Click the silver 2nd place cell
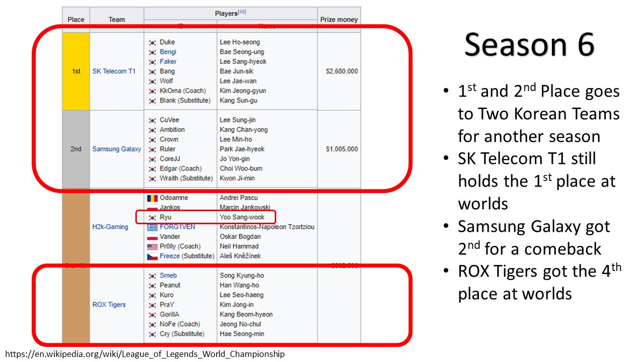 [x=76, y=149]
